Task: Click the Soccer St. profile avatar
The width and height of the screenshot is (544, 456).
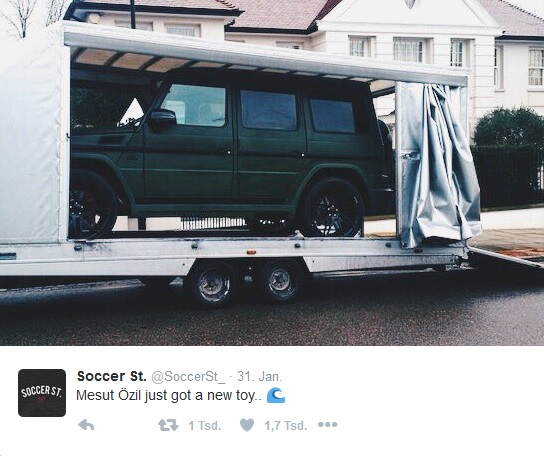Action: (x=42, y=393)
